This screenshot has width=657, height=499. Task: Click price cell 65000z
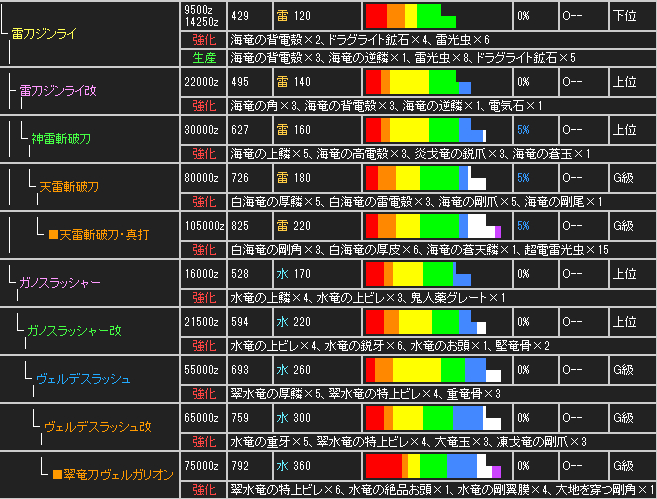(x=204, y=418)
